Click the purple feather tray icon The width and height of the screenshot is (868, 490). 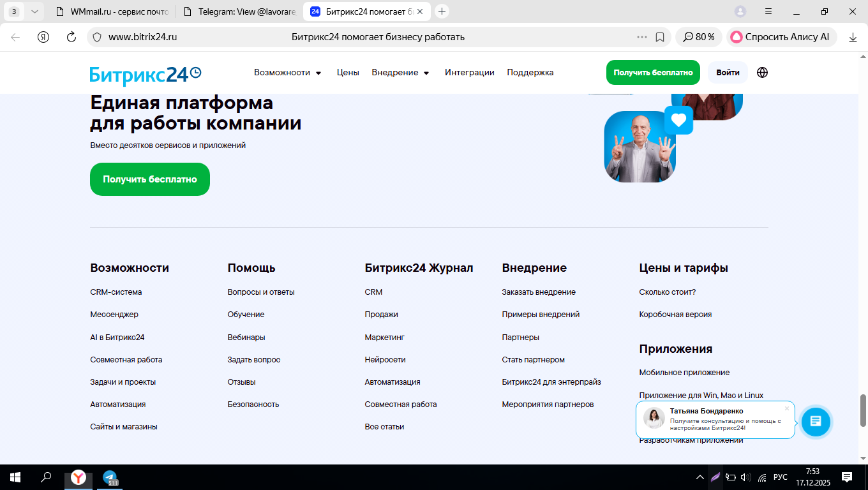716,477
